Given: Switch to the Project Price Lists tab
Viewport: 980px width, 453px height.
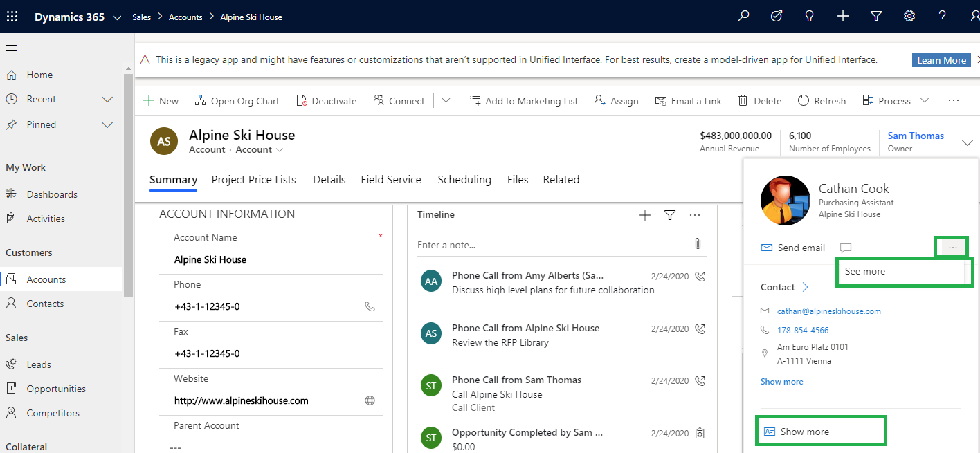Looking at the screenshot, I should click(254, 179).
